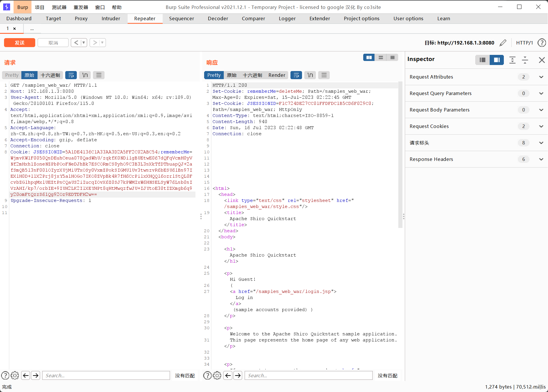Click the 取消 cancel button
Image resolution: width=548 pixels, height=392 pixels.
click(x=53, y=43)
